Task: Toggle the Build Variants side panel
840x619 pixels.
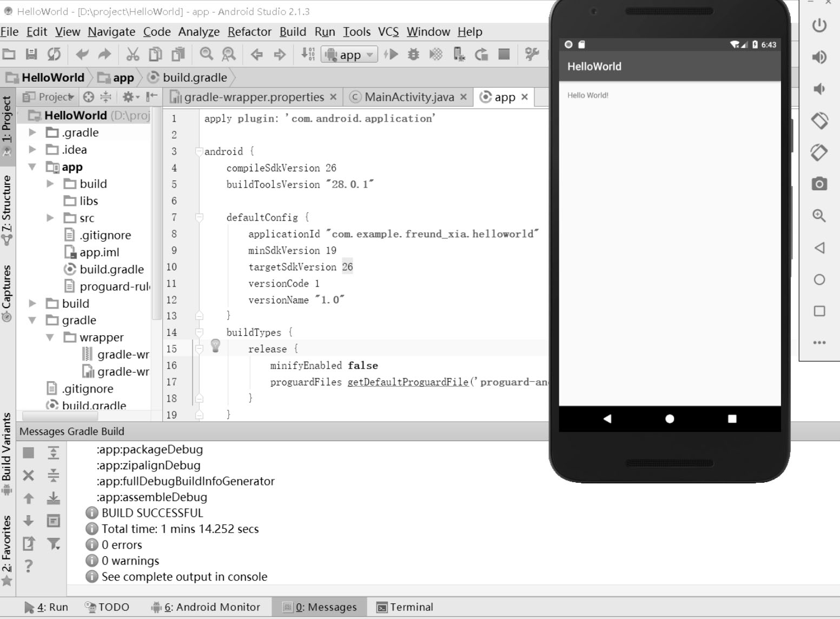Action: (x=7, y=454)
